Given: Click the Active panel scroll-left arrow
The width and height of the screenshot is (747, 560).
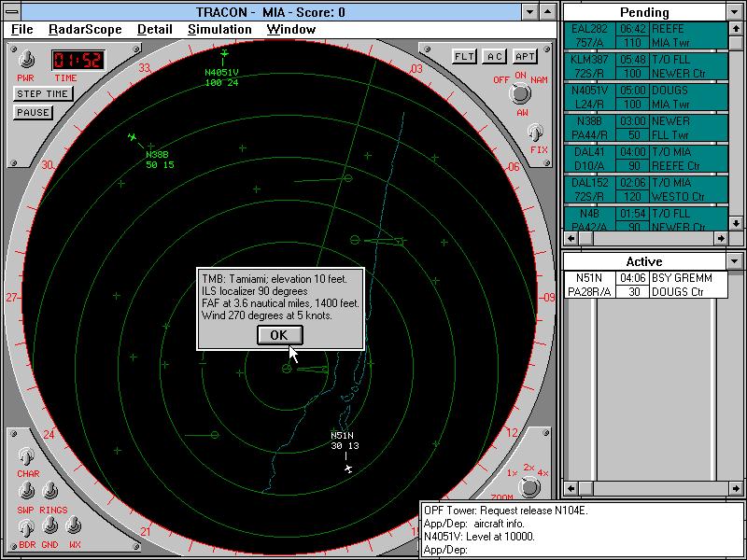Looking at the screenshot, I should 571,488.
